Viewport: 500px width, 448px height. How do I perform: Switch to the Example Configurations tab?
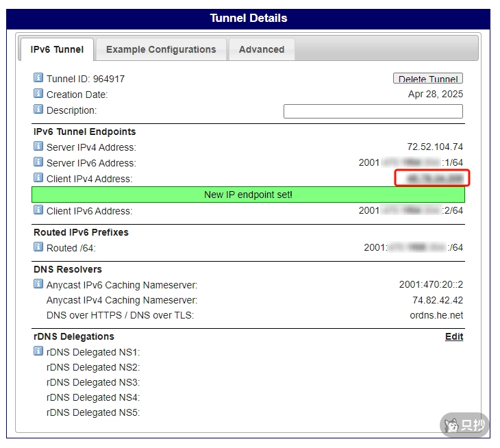pyautogui.click(x=161, y=49)
